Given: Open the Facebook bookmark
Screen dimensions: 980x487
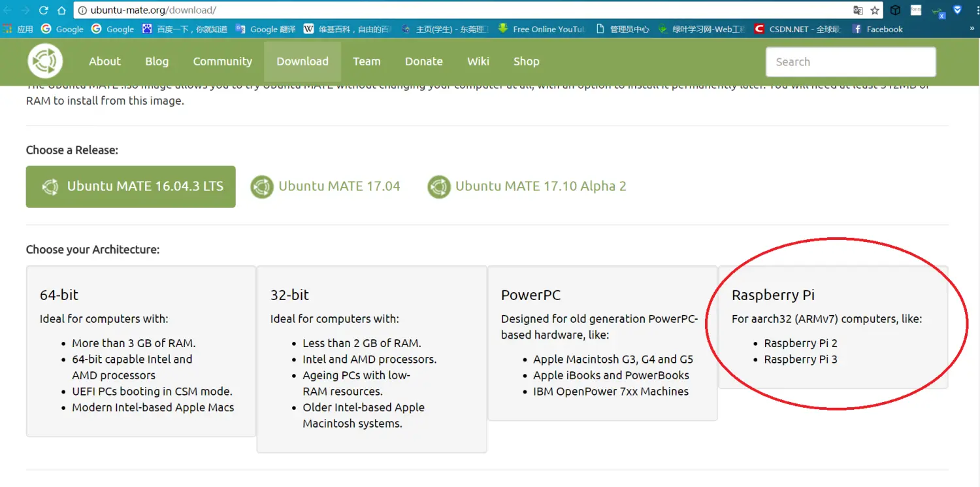Looking at the screenshot, I should 877,29.
